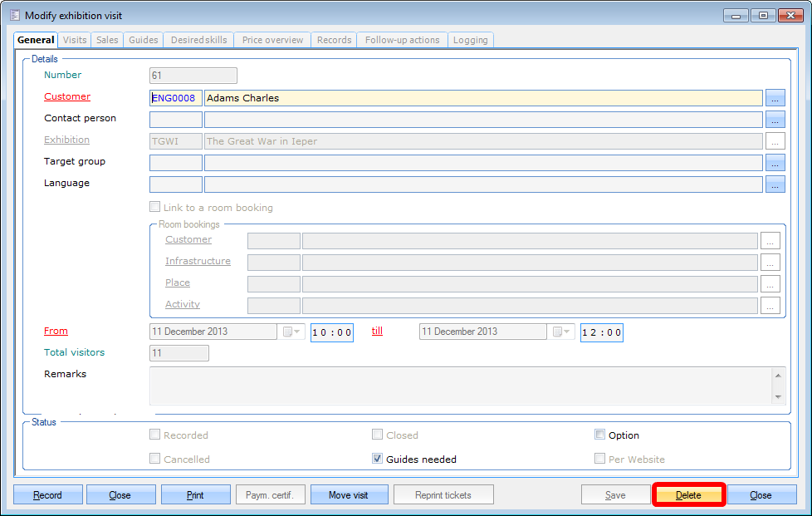Open Target group lookup ellipsis button
812x516 pixels.
click(775, 163)
